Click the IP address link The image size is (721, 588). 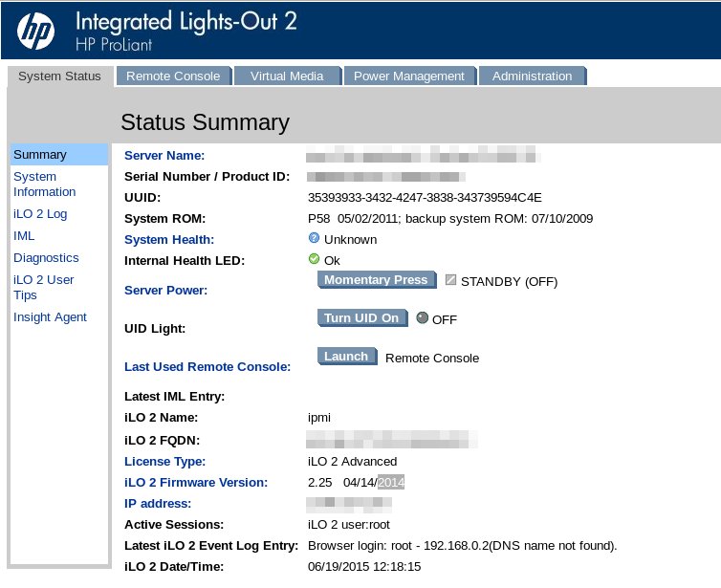pyautogui.click(x=158, y=504)
